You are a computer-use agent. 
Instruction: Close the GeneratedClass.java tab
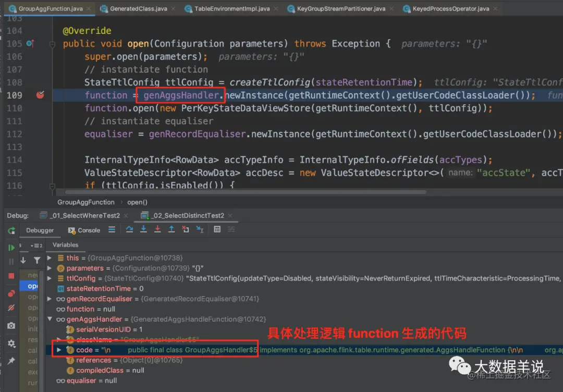tap(173, 9)
